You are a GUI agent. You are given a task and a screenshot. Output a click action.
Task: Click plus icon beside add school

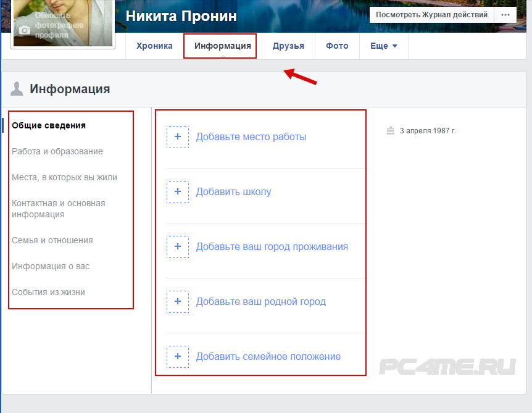(x=178, y=192)
